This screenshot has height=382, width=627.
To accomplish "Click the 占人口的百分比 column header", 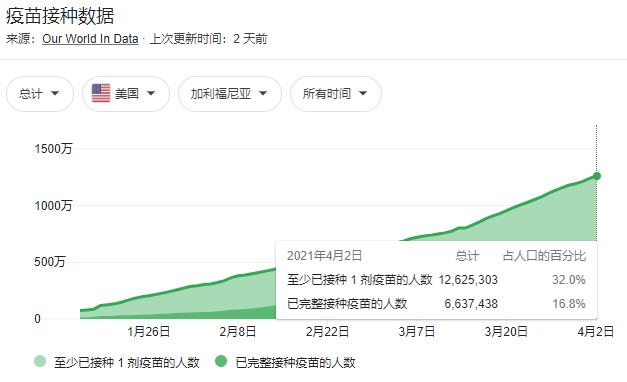I will (544, 256).
